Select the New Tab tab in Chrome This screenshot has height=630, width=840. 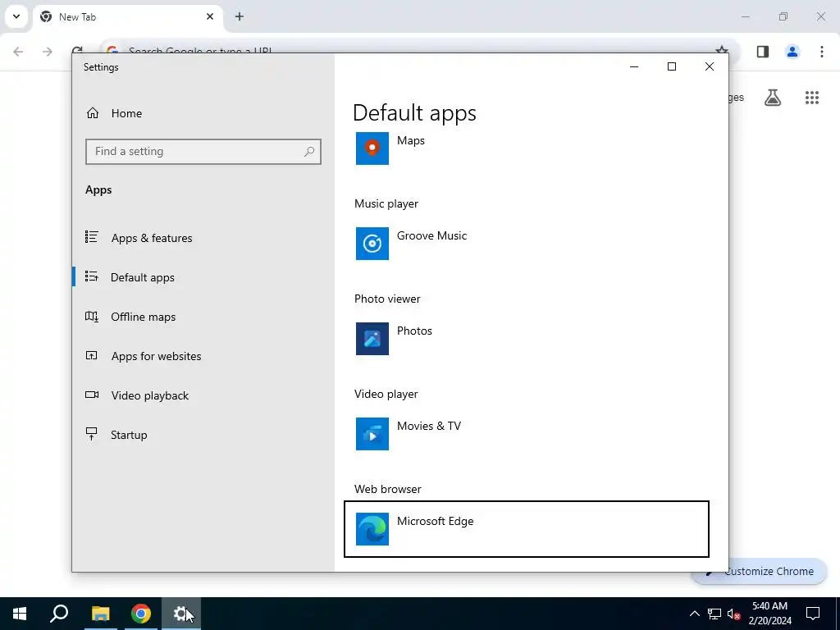[x=127, y=17]
